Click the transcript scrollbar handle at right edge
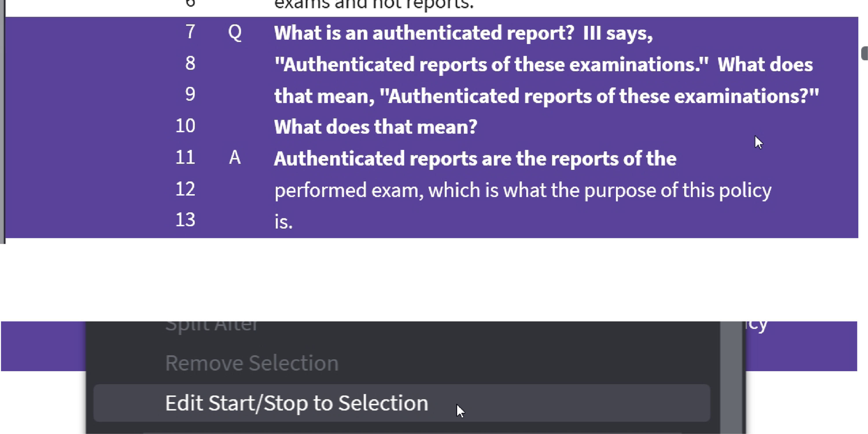The image size is (868, 434). (x=864, y=53)
